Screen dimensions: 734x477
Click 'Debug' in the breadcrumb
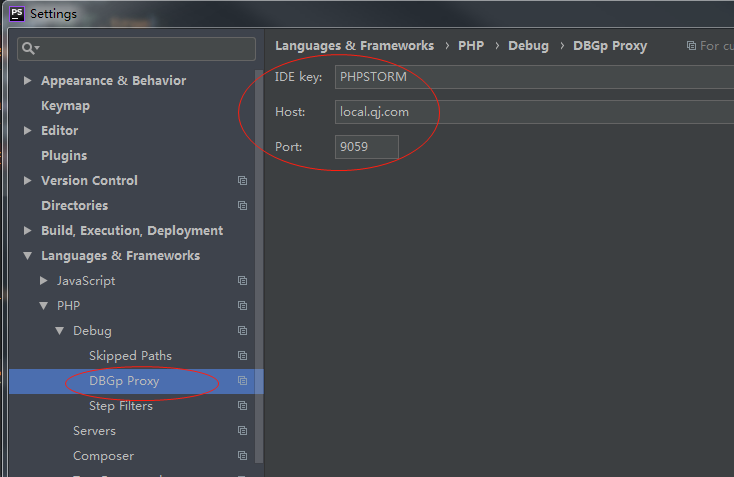pyautogui.click(x=528, y=46)
